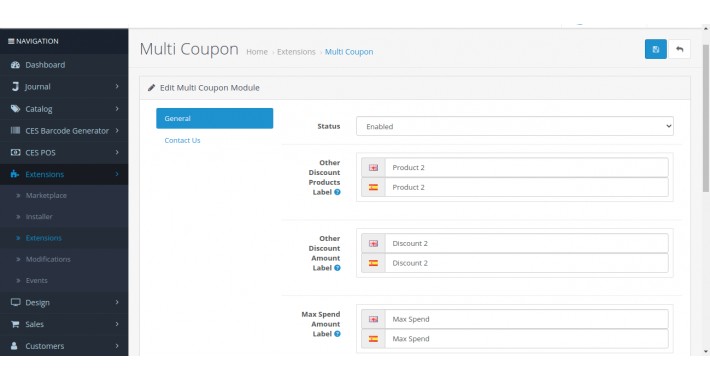Click English flag for Products Label field
This screenshot has height=380, width=710.
[373, 168]
